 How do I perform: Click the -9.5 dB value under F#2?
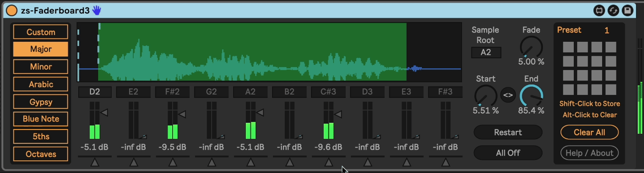pos(173,147)
